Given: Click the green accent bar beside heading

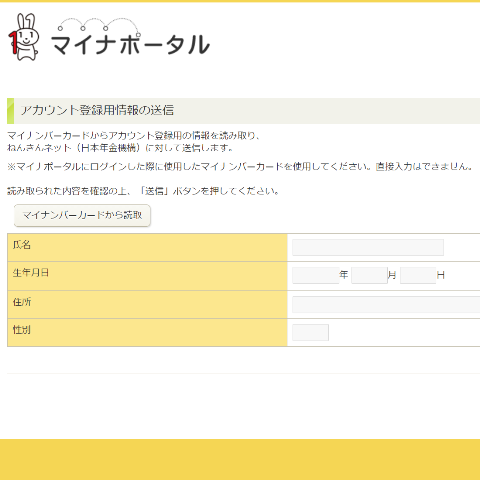Looking at the screenshot, I should 10,111.
